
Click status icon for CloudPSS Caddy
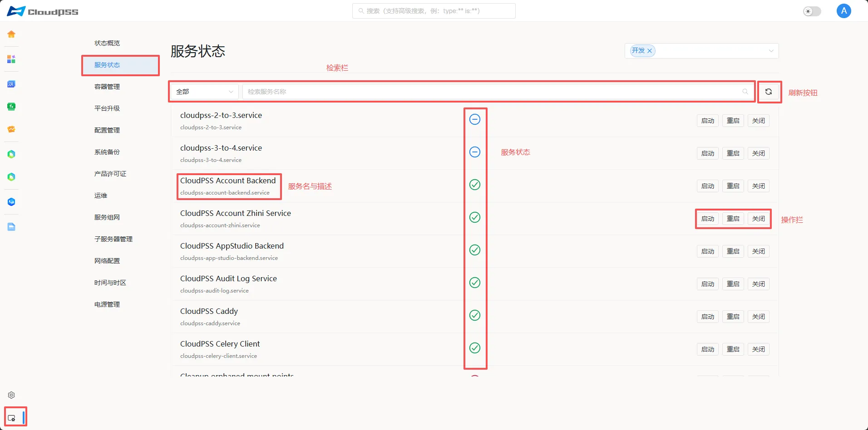[x=475, y=315]
